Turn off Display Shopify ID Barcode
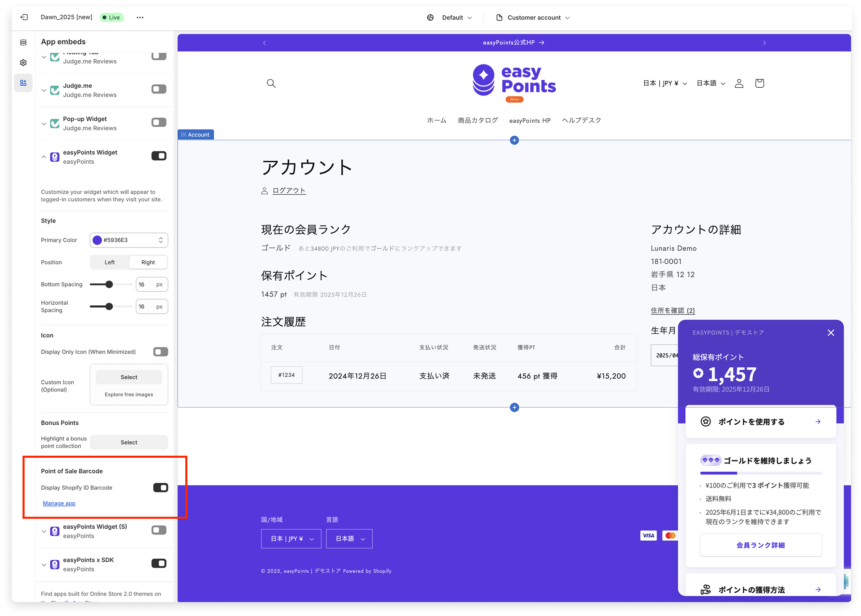Viewport: 861px width, 616px height. tap(160, 487)
